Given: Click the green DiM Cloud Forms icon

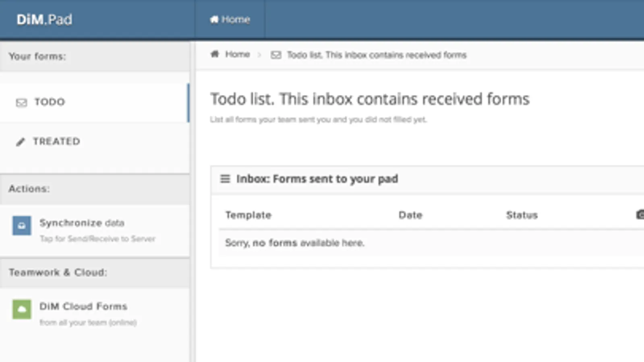Looking at the screenshot, I should point(21,309).
